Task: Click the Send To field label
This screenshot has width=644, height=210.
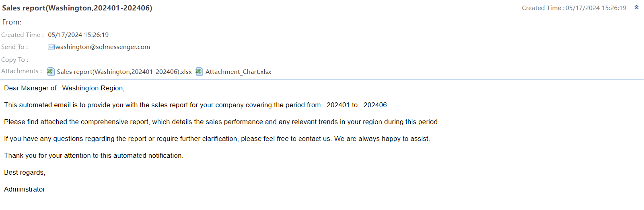Action: pyautogui.click(x=14, y=47)
